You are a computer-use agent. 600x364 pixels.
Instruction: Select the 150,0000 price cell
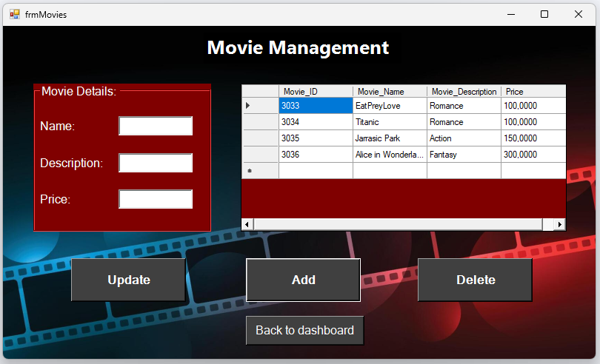(533, 138)
